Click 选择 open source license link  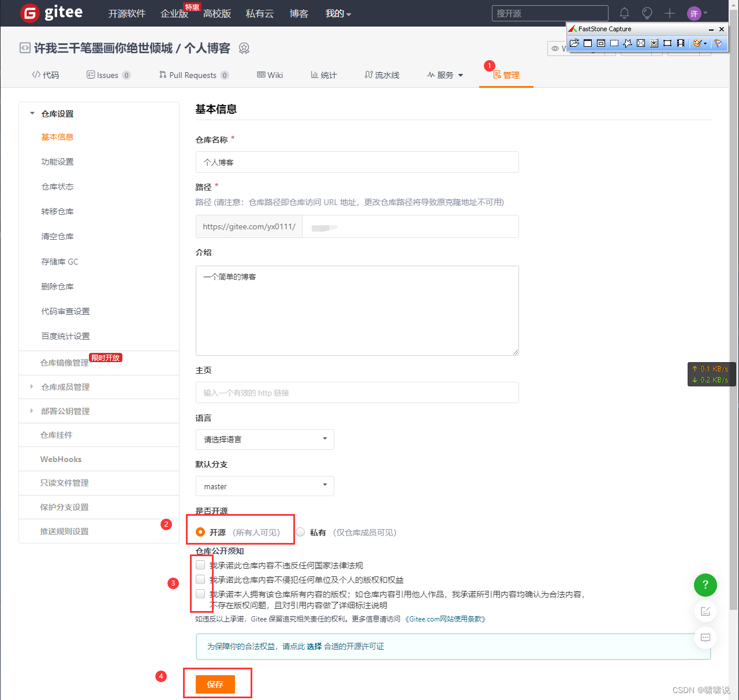(x=314, y=646)
